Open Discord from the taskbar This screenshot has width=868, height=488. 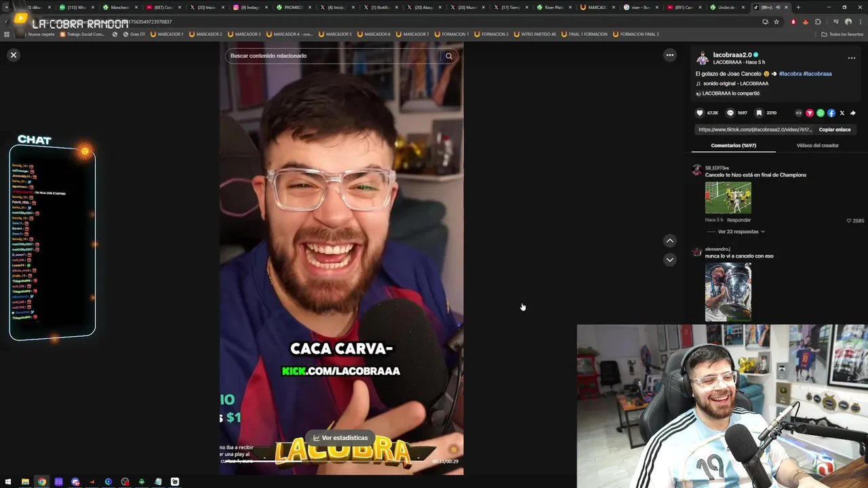point(75,482)
